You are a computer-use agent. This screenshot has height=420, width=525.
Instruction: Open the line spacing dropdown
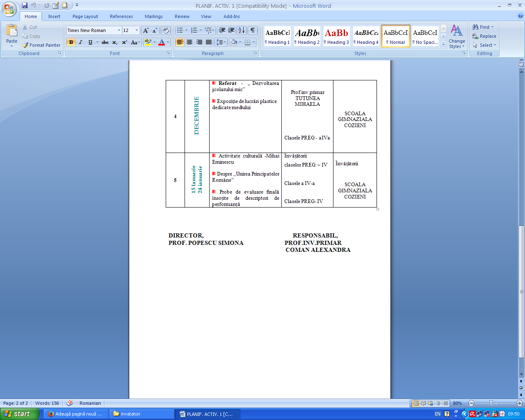click(221, 42)
